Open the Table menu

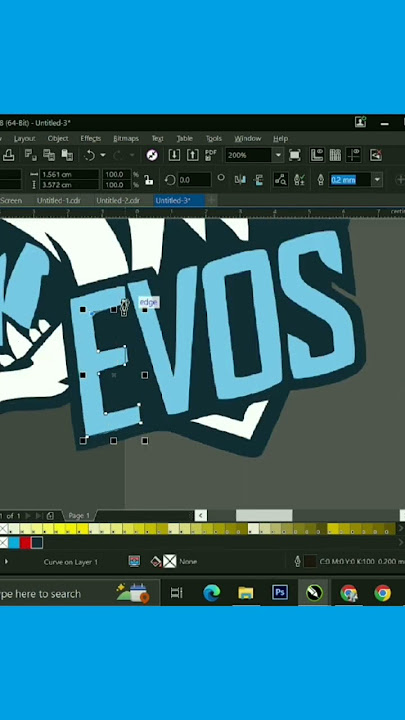click(185, 138)
